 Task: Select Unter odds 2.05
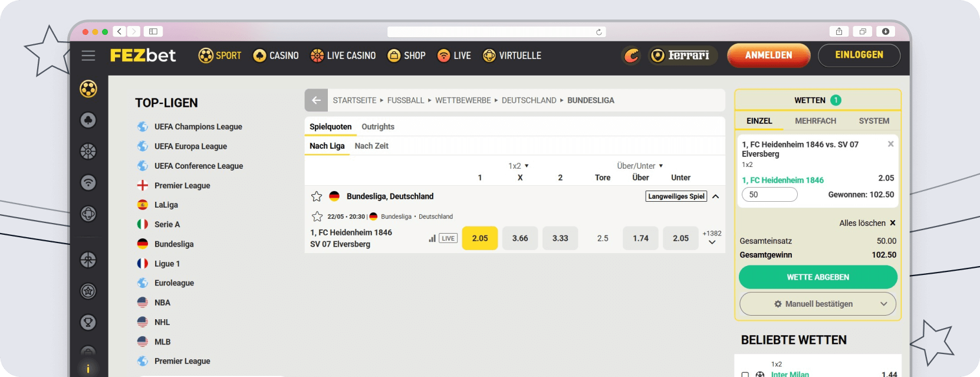point(681,238)
